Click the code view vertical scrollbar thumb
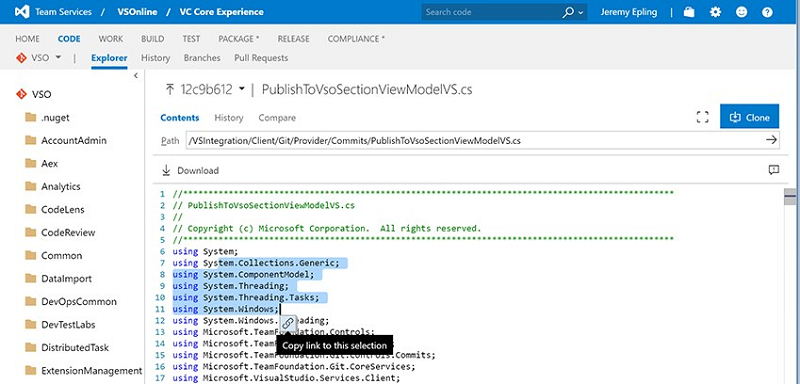Screen dimensions: 800x384 pos(790,196)
